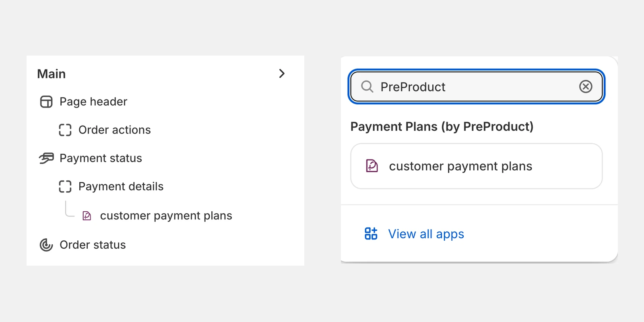644x322 pixels.
Task: Clear the search with the X button
Action: 586,87
